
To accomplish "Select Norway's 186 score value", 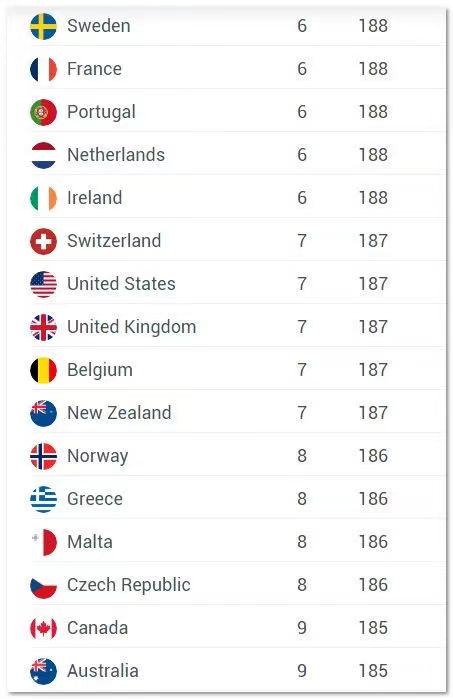I will (373, 456).
